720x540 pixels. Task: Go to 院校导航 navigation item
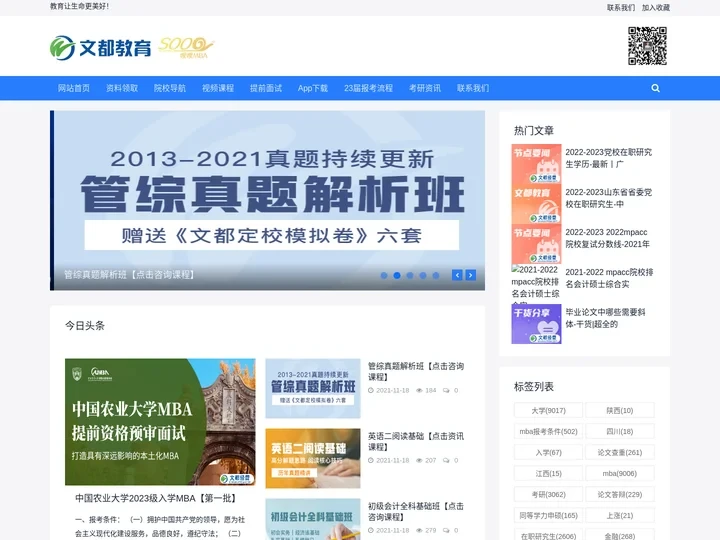click(x=170, y=88)
